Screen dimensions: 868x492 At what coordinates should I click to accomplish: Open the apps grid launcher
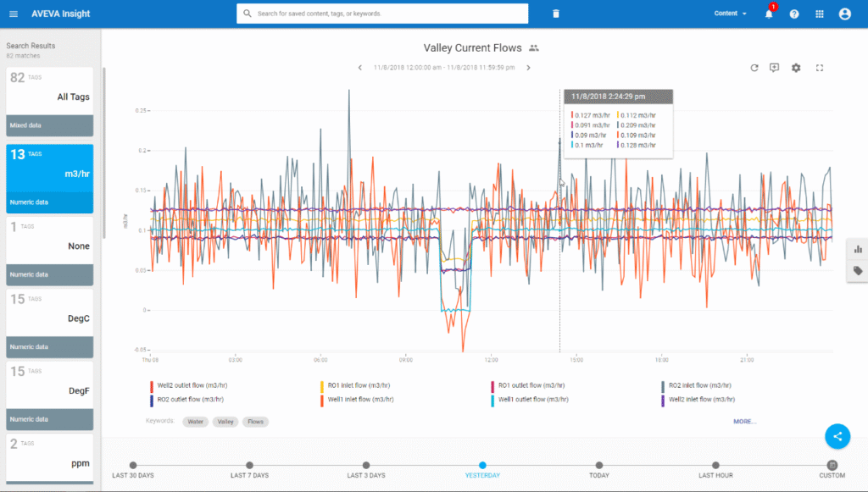point(819,14)
